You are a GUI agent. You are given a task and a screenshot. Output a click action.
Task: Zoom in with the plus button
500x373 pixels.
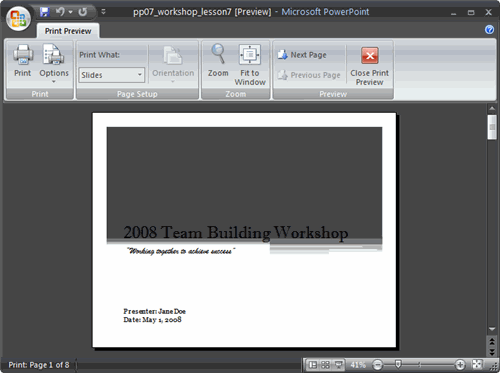tap(460, 365)
